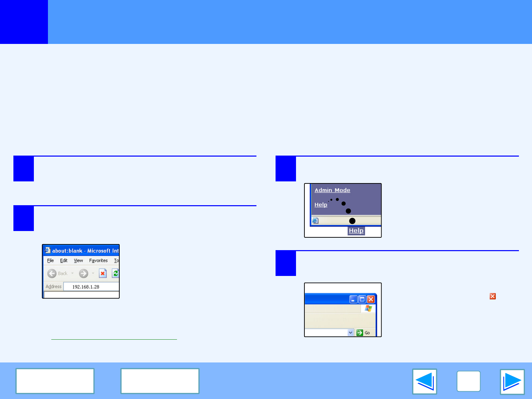
Task: Click the Internet Explorer page icon in status bar
Action: coord(315,221)
